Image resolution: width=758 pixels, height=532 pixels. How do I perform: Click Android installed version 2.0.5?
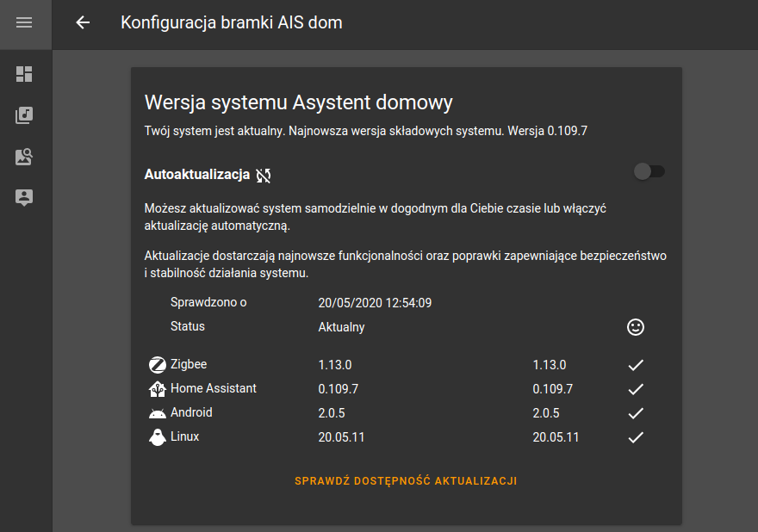(332, 413)
